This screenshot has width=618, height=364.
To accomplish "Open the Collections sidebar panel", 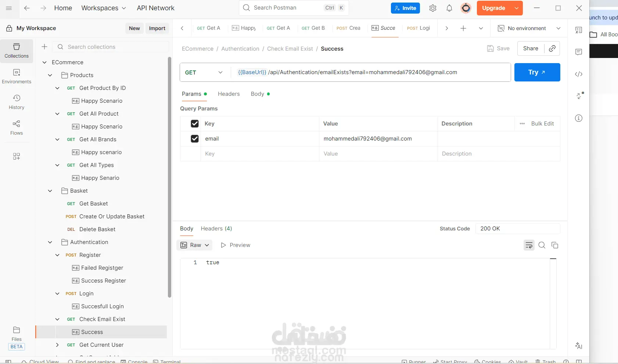I will click(x=17, y=51).
